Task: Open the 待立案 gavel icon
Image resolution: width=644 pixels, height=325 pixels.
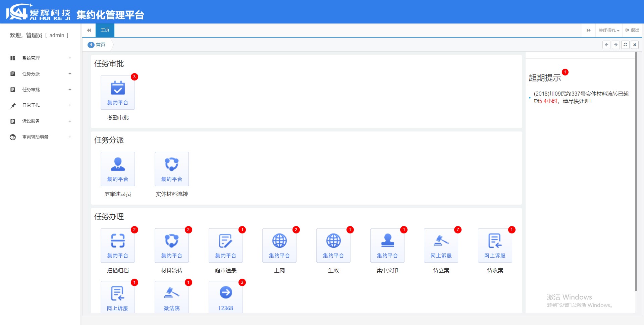Action: pos(441,246)
